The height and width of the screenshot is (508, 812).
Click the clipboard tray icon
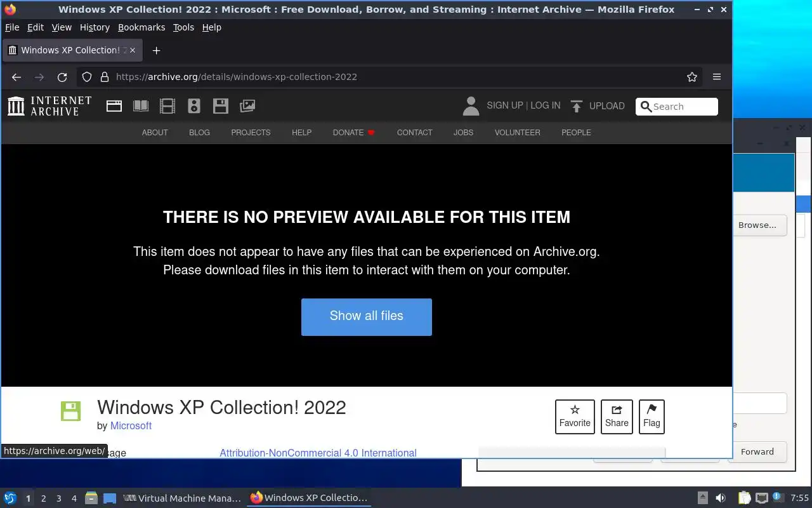coord(745,498)
